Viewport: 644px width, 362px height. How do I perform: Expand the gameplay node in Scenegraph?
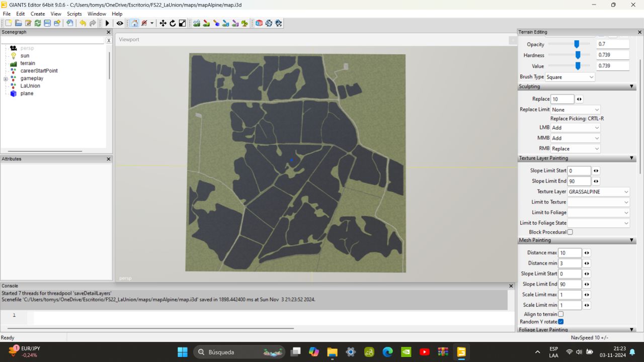click(x=6, y=79)
